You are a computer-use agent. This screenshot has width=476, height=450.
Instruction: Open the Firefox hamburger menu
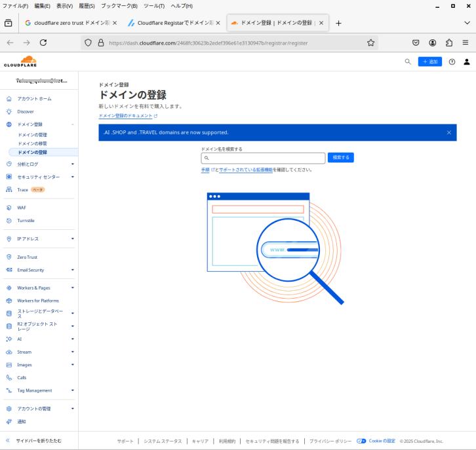pyautogui.click(x=466, y=43)
